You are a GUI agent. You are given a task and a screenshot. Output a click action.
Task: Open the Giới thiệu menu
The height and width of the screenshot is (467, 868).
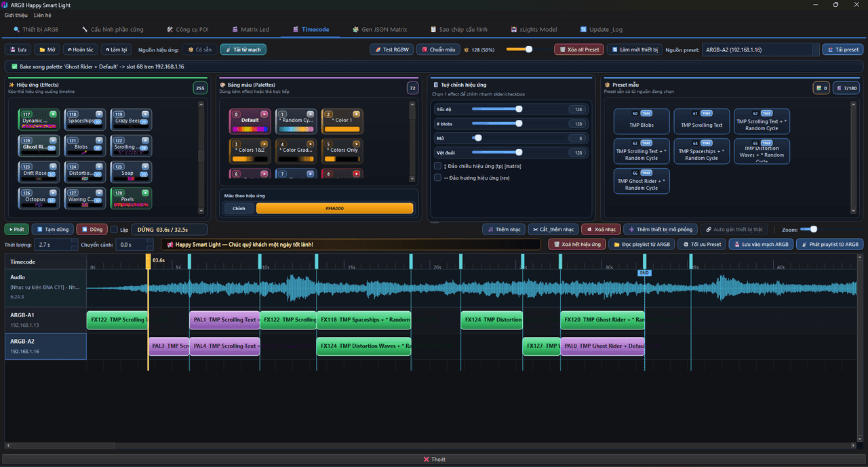click(16, 15)
